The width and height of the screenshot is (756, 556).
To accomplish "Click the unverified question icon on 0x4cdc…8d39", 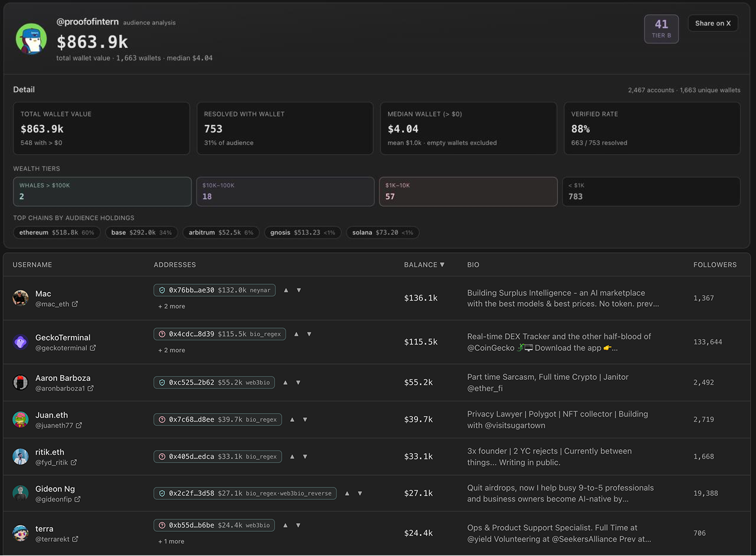I will 162,334.
